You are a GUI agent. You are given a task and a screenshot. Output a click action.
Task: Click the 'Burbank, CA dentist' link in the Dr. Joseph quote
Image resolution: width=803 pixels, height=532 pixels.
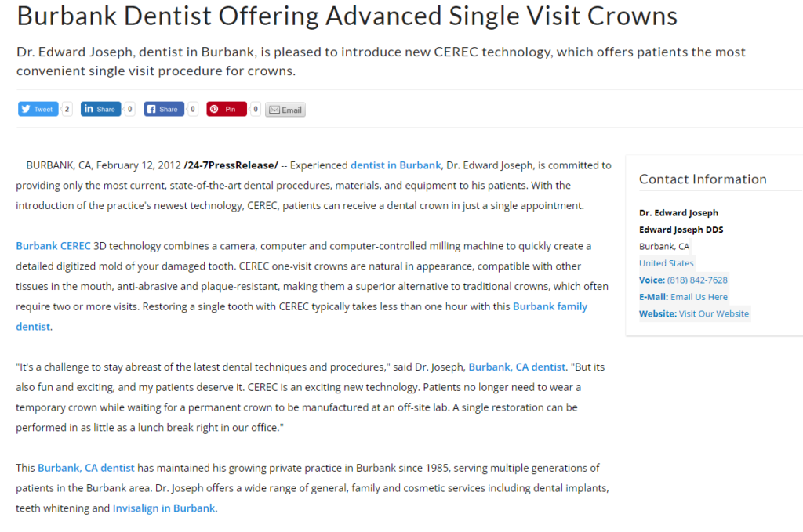pyautogui.click(x=517, y=367)
